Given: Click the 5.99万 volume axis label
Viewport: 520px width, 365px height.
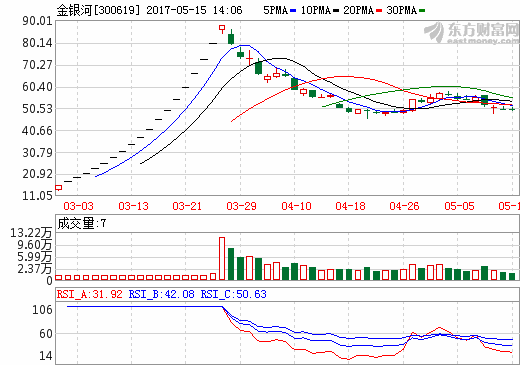Looking at the screenshot, I should tap(35, 257).
